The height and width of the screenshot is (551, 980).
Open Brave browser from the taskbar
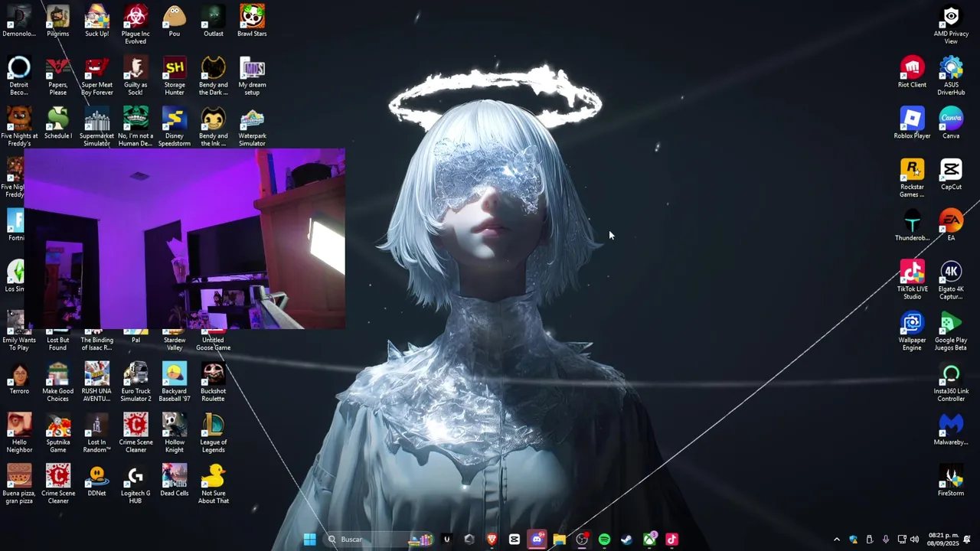click(492, 540)
